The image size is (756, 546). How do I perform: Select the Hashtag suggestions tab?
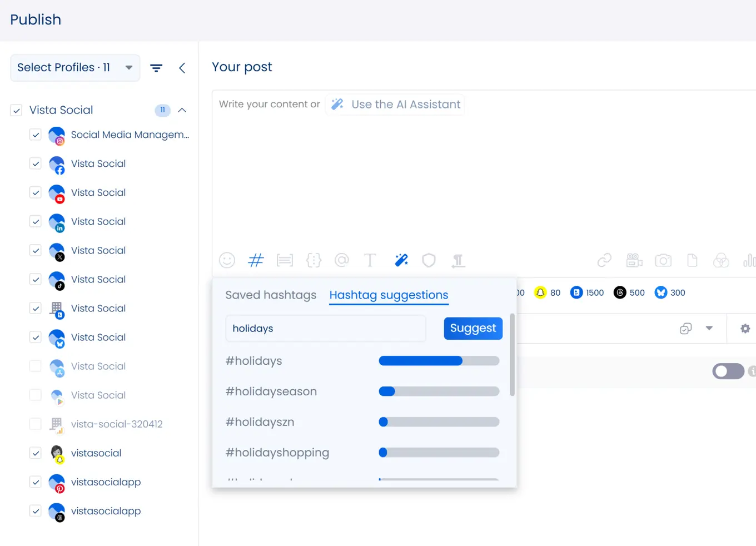click(x=389, y=295)
